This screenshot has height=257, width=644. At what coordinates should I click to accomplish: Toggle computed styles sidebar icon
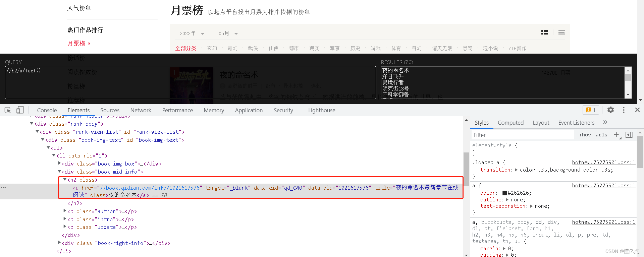click(629, 135)
